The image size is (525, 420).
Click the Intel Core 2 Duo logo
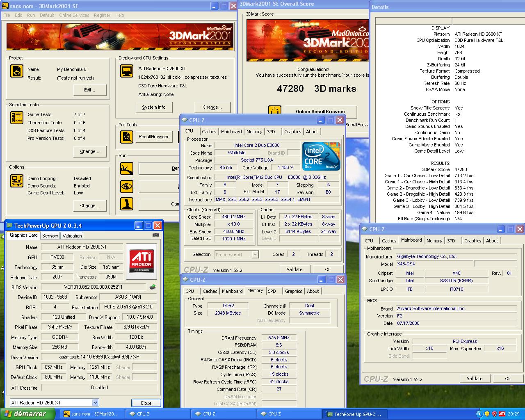[x=321, y=156]
